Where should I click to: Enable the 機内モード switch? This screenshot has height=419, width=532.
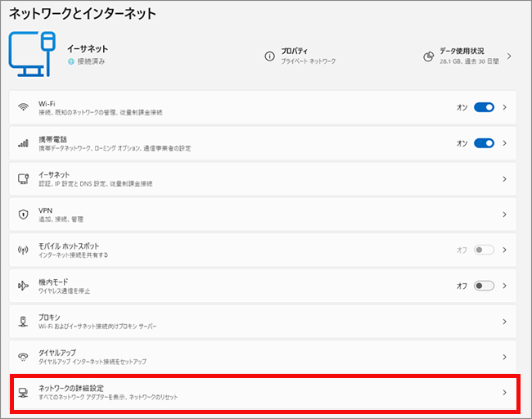tap(485, 286)
